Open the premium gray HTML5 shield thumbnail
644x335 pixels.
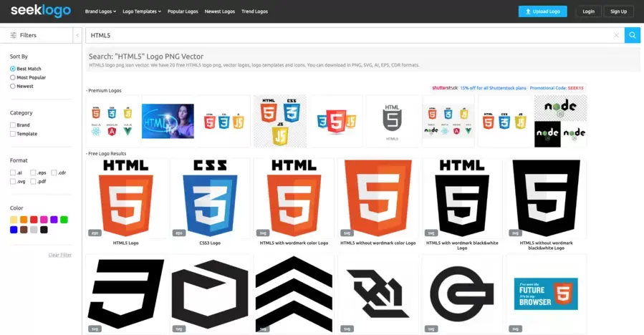393,121
